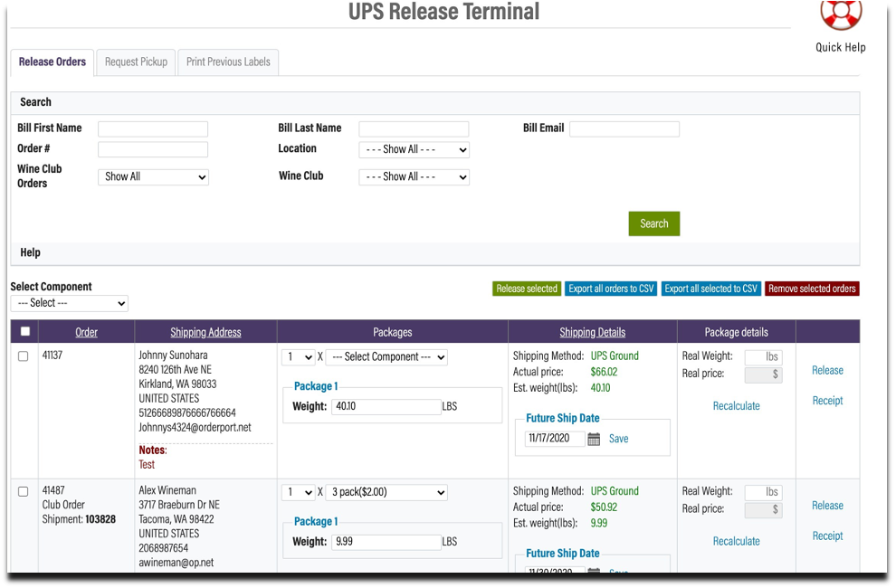Image resolution: width=896 pixels, height=588 pixels.
Task: Click the future ship date field 11/17/2020
Action: 554,439
